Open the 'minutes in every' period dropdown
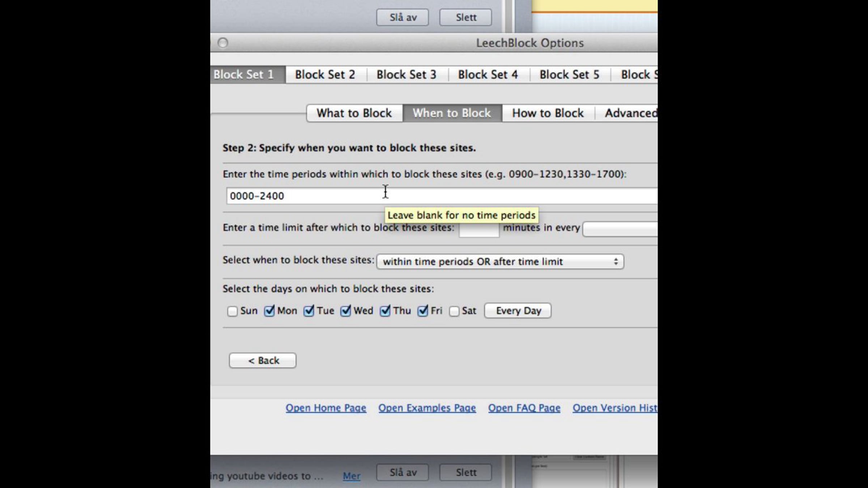This screenshot has width=868, height=488. coord(620,229)
